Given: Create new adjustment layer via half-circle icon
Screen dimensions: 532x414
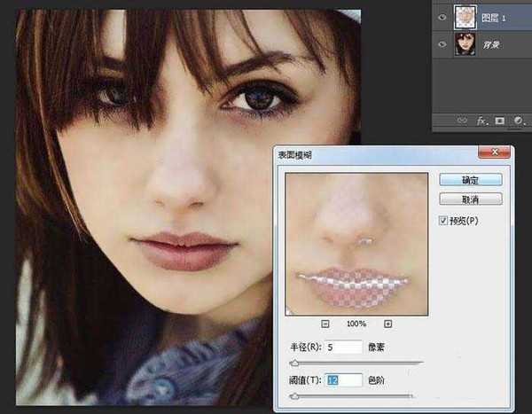Looking at the screenshot, I should (517, 120).
